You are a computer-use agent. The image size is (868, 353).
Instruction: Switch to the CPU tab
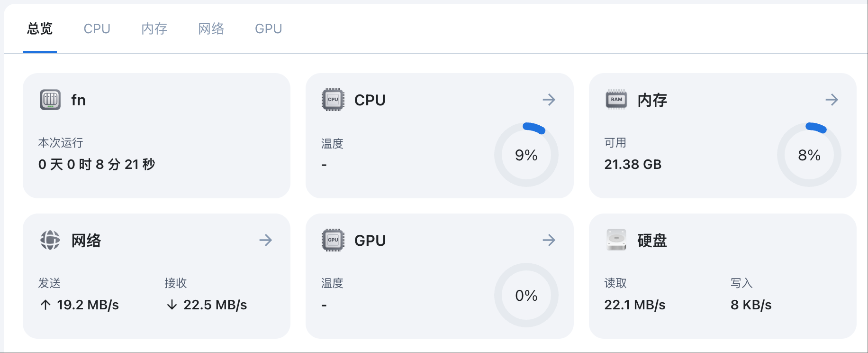click(x=97, y=29)
